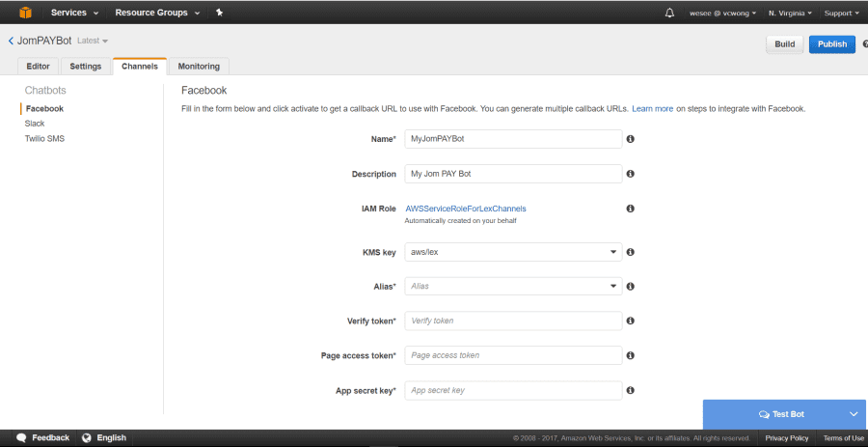This screenshot has width=868, height=447.
Task: Click the Name input field
Action: pos(513,139)
